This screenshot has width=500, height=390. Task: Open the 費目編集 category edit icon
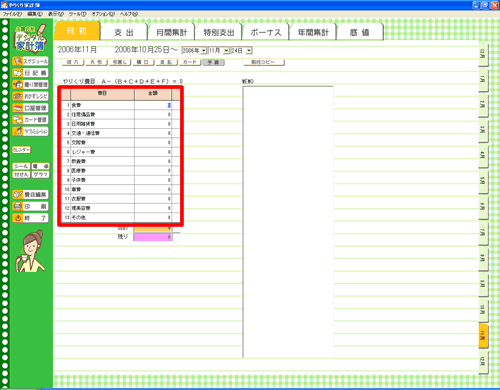30,194
